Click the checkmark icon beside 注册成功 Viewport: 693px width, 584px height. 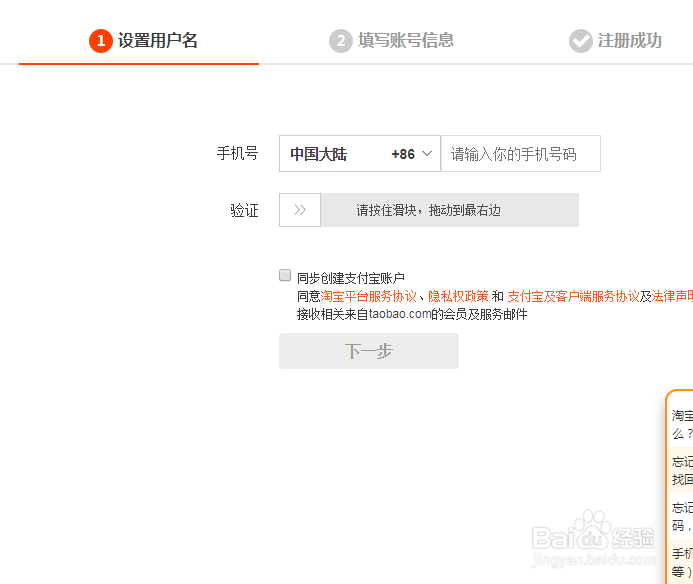tap(580, 41)
